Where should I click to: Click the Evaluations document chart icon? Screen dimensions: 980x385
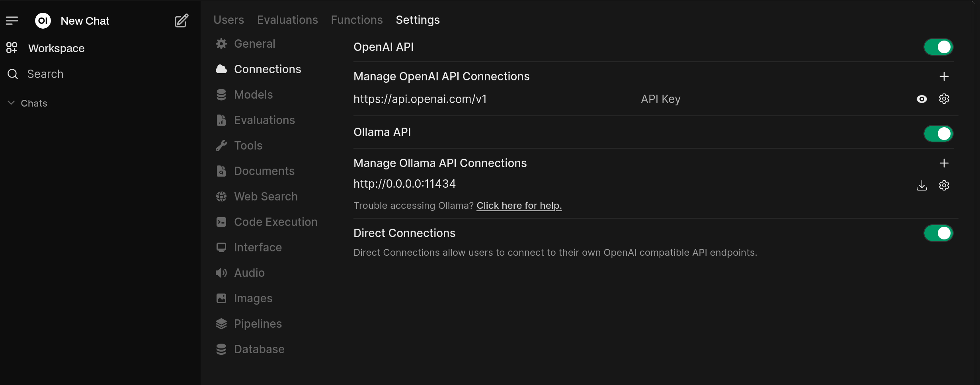[x=221, y=120]
